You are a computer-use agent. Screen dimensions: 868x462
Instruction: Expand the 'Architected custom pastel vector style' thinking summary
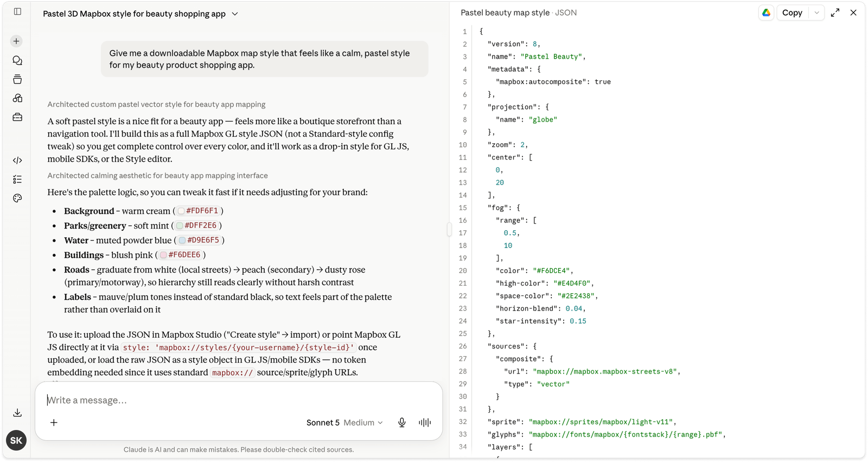[x=156, y=104]
